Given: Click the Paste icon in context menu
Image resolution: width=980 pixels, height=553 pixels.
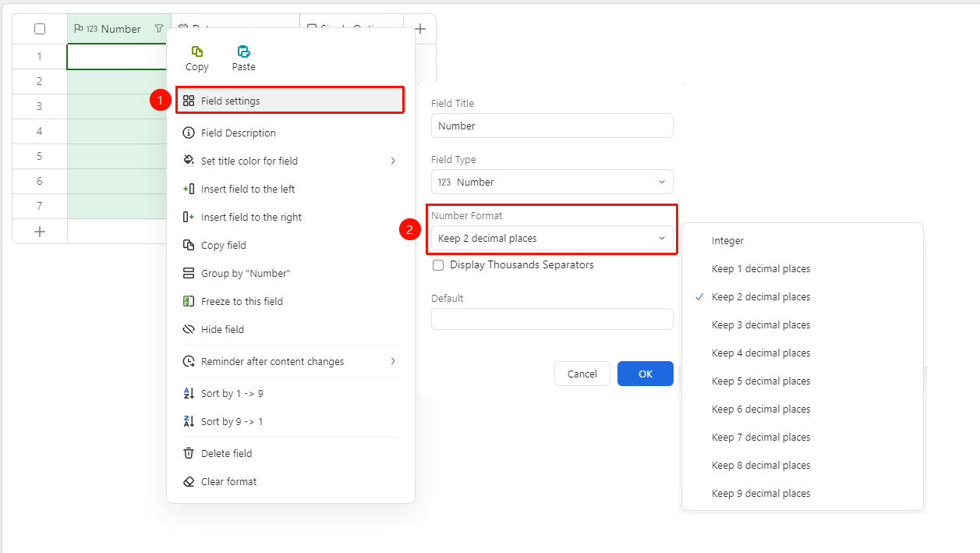Looking at the screenshot, I should (x=244, y=51).
